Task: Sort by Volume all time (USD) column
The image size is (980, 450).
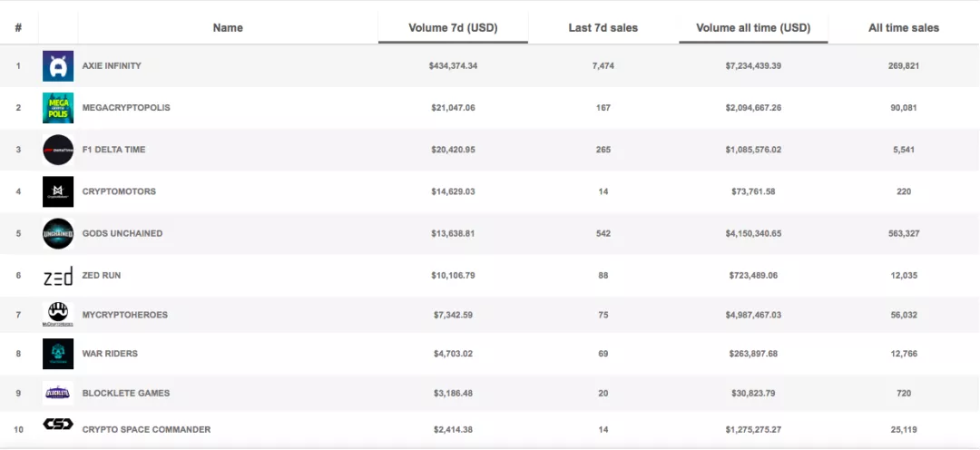Action: tap(753, 28)
